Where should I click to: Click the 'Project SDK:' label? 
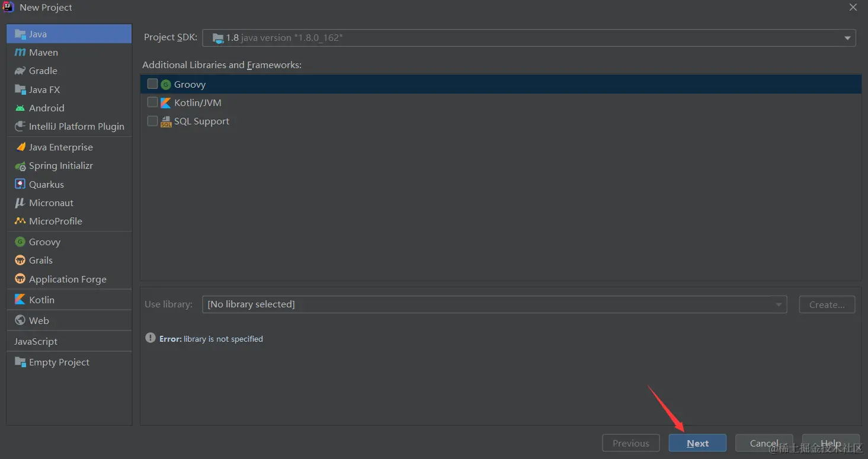[x=171, y=37]
